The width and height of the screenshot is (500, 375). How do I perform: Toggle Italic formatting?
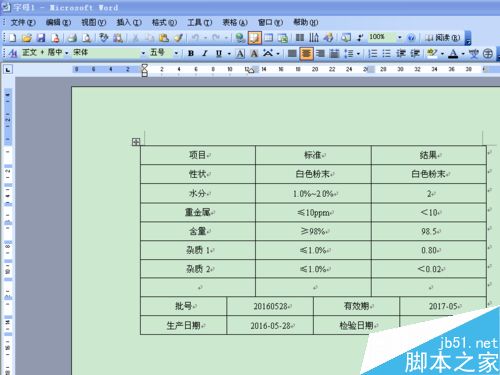point(205,53)
